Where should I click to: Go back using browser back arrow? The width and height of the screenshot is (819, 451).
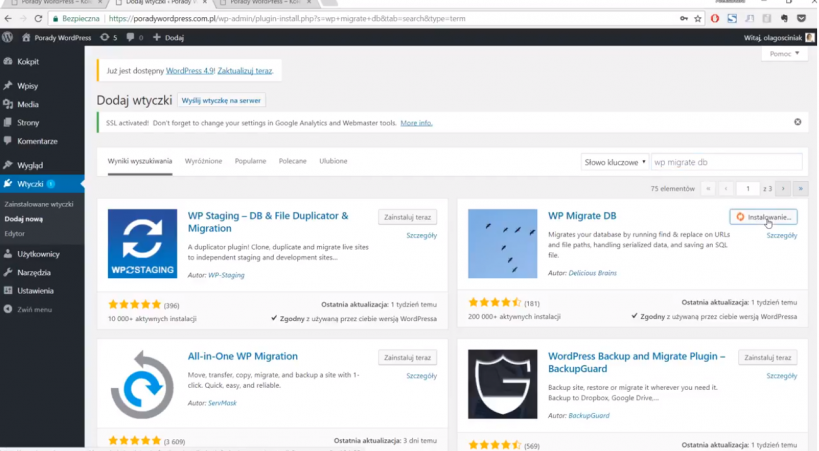[8, 18]
